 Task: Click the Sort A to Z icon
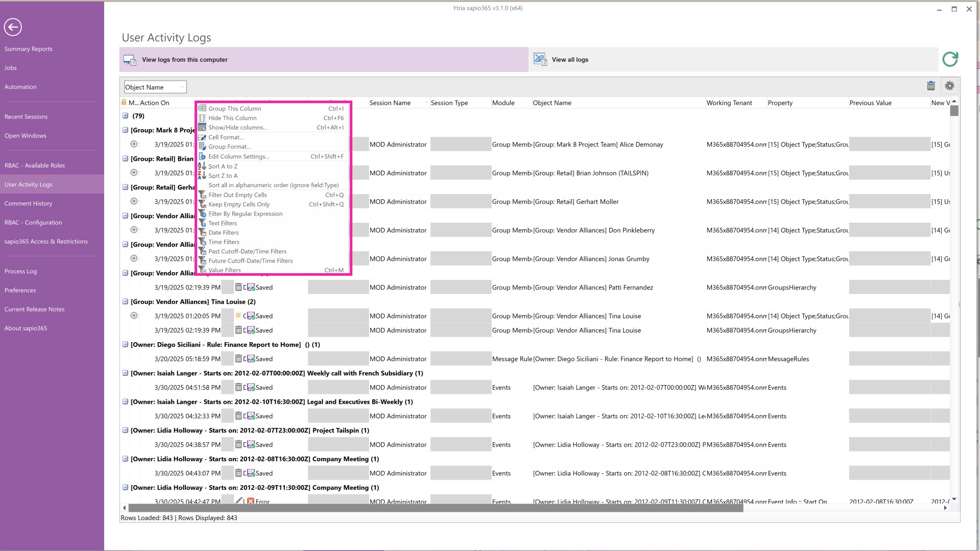point(202,166)
